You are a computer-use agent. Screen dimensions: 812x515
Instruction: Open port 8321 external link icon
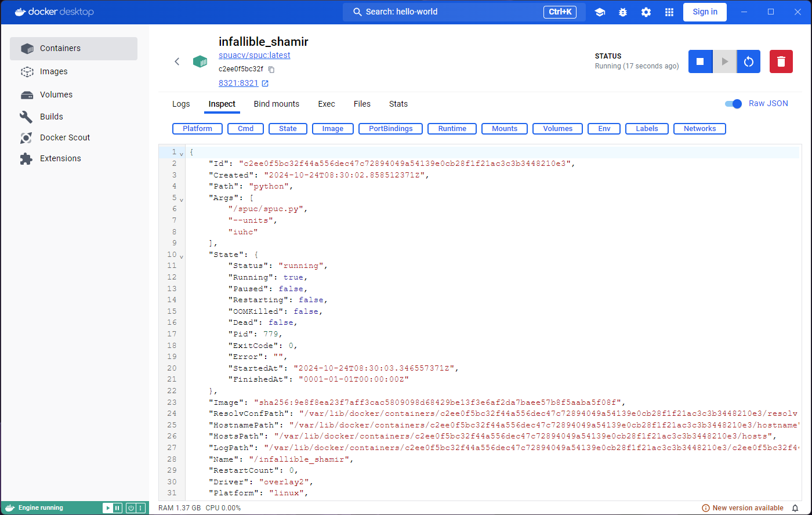[265, 84]
